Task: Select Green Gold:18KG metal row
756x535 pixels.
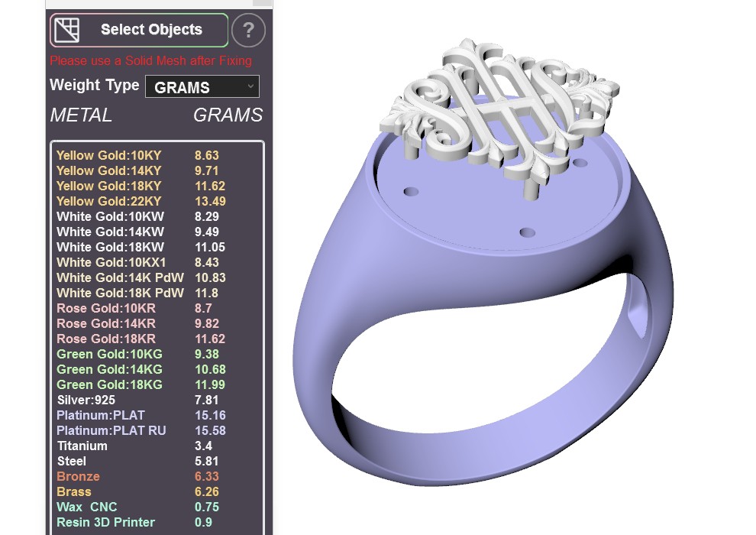Action: 157,384
